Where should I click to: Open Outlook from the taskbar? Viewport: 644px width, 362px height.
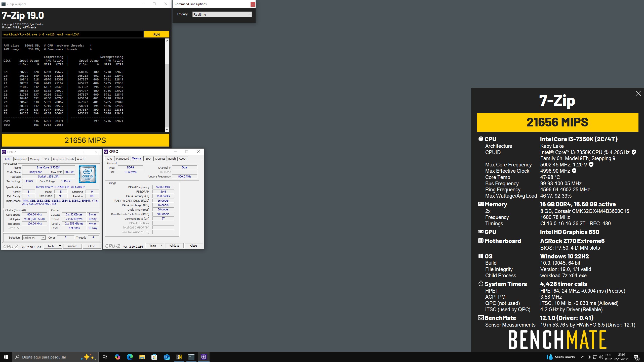[167, 357]
